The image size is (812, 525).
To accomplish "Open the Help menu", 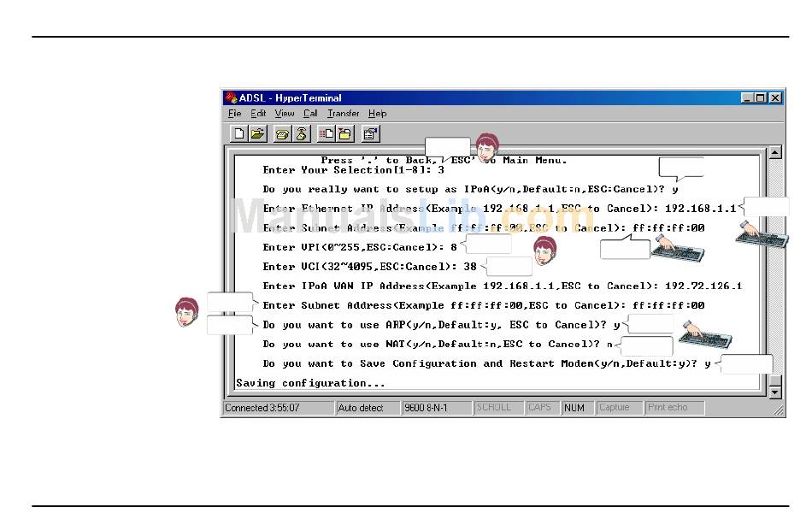I will pos(378,114).
